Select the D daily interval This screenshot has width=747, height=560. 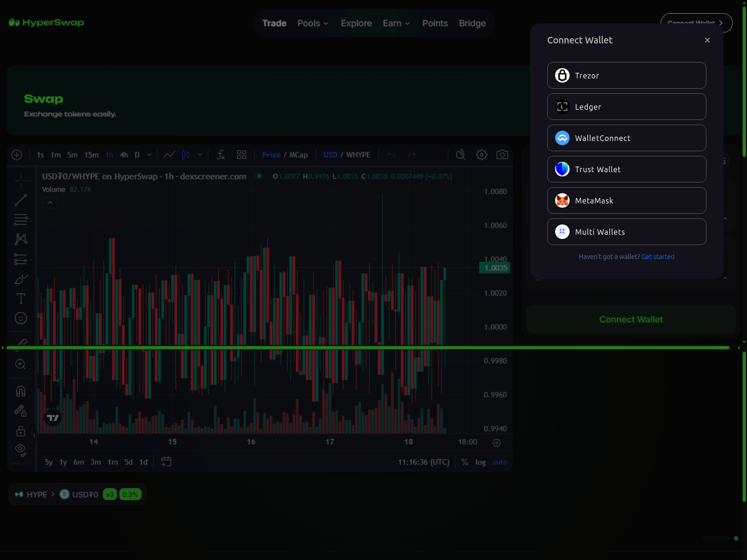tap(137, 155)
